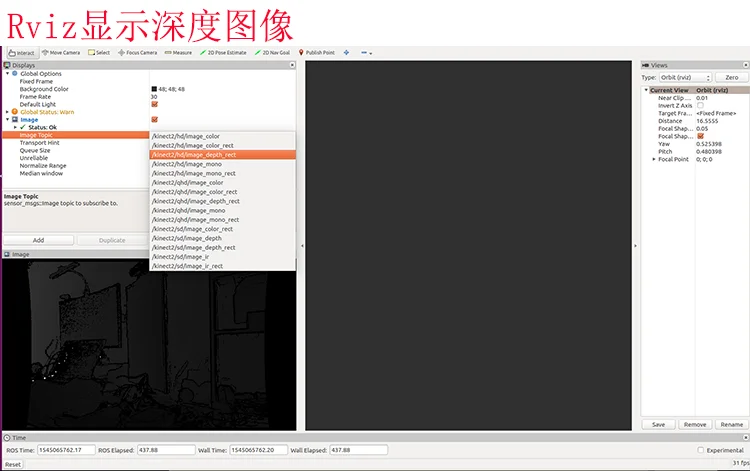Click the green Status Ok checkmark
This screenshot has width=750, height=471.
22,127
